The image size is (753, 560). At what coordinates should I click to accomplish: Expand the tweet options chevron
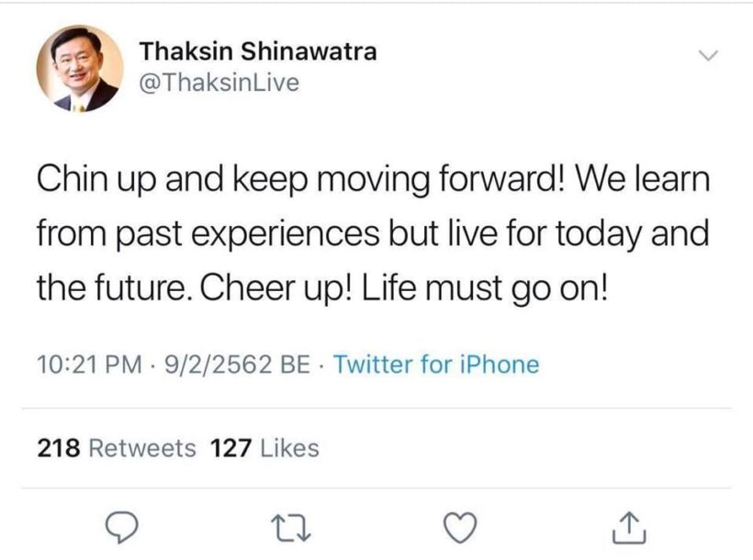[x=707, y=56]
